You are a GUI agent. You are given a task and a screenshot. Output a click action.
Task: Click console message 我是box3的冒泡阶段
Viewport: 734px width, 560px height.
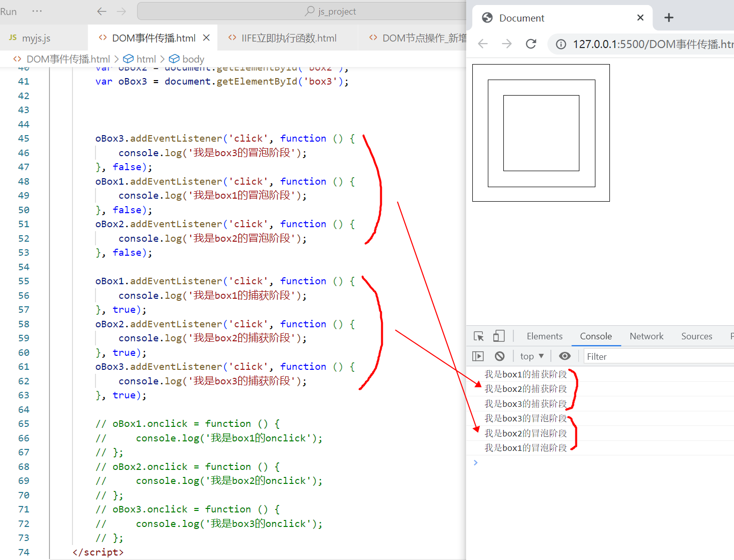click(x=525, y=418)
